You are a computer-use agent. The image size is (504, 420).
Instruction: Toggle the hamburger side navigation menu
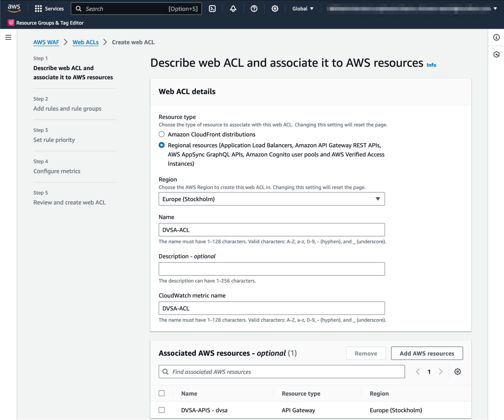pyautogui.click(x=8, y=37)
